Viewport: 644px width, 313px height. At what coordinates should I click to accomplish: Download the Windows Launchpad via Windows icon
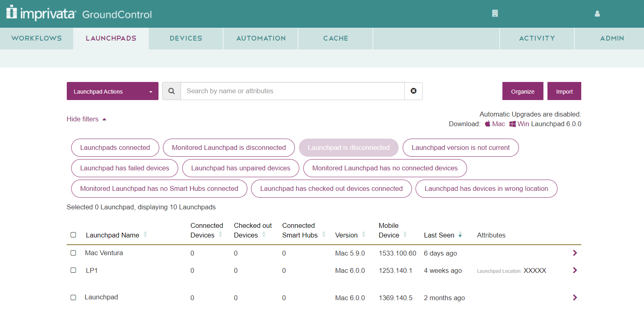tap(512, 124)
